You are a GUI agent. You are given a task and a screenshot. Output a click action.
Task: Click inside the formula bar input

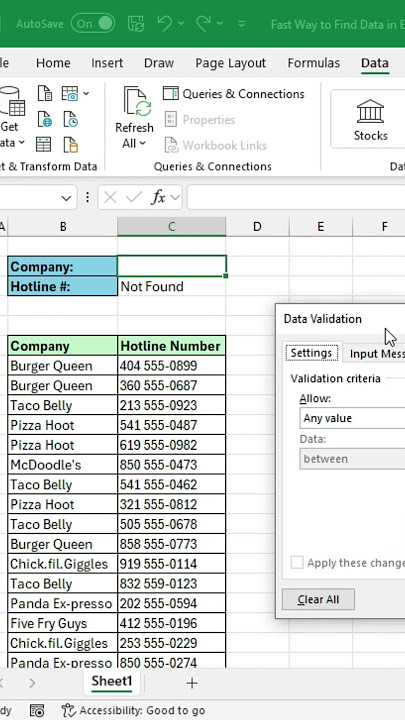click(296, 198)
